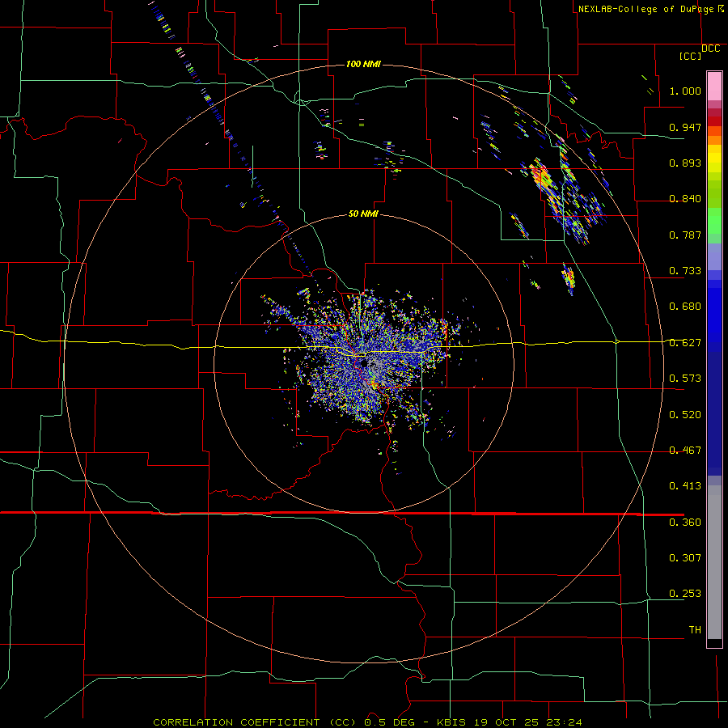Click the [CC] legend heading

click(x=690, y=56)
